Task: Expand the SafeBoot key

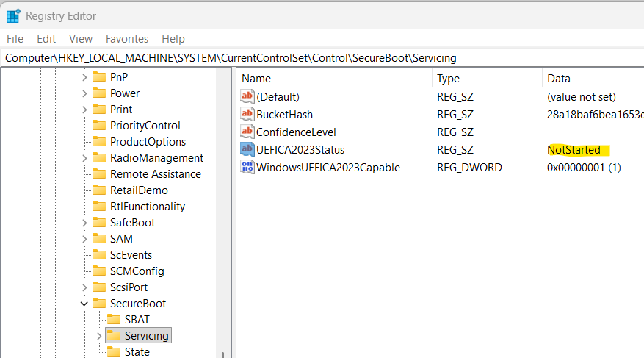Action: (84, 223)
